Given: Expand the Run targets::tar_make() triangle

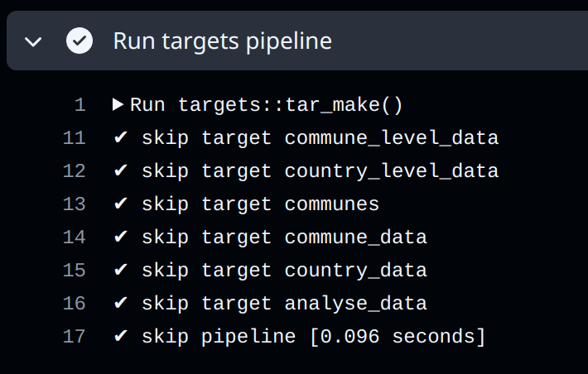Looking at the screenshot, I should 118,104.
